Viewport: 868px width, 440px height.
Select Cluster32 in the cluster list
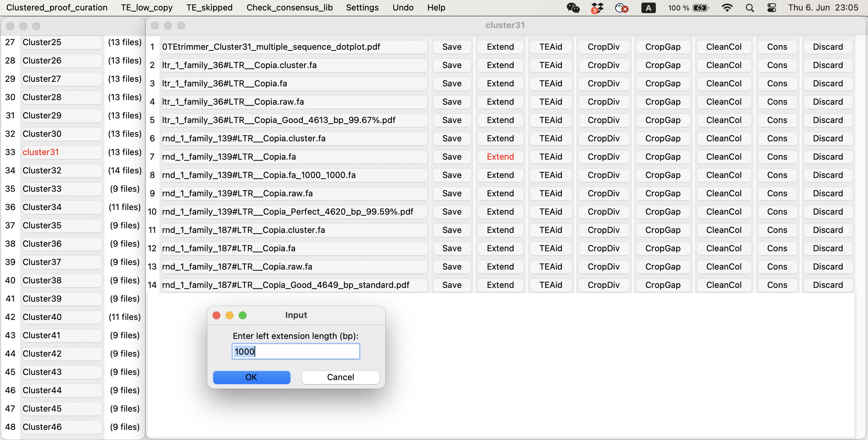62,170
